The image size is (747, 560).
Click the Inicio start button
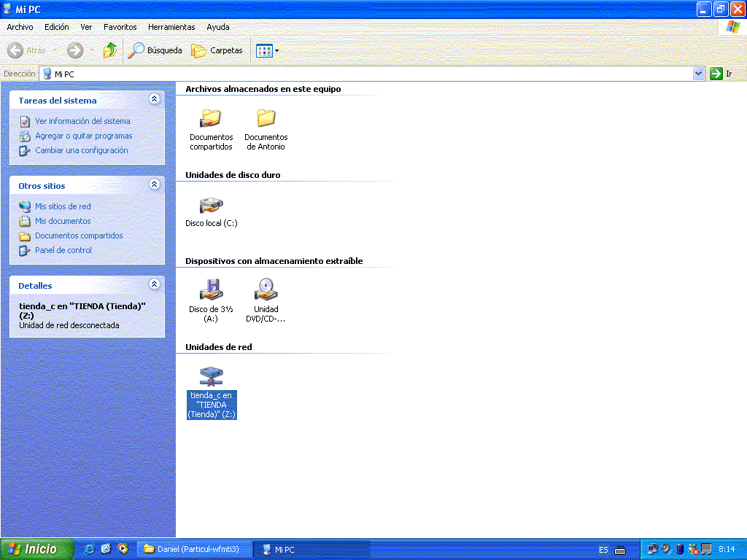37,549
